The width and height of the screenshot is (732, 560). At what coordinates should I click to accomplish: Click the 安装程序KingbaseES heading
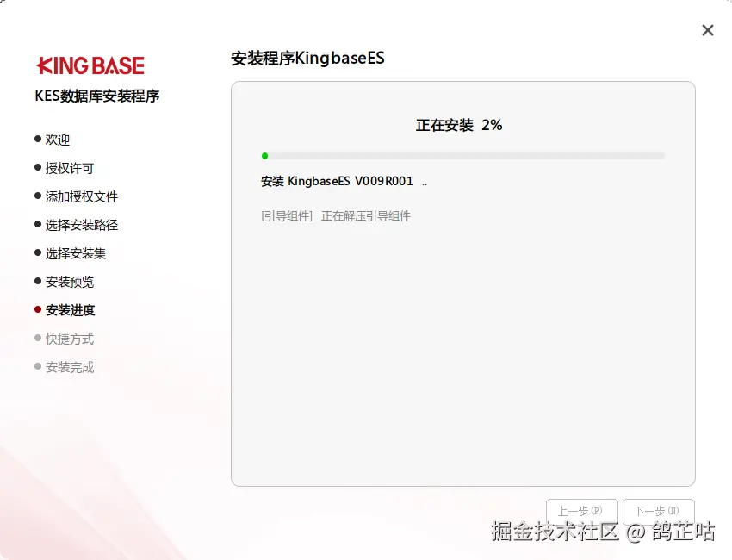pos(307,59)
